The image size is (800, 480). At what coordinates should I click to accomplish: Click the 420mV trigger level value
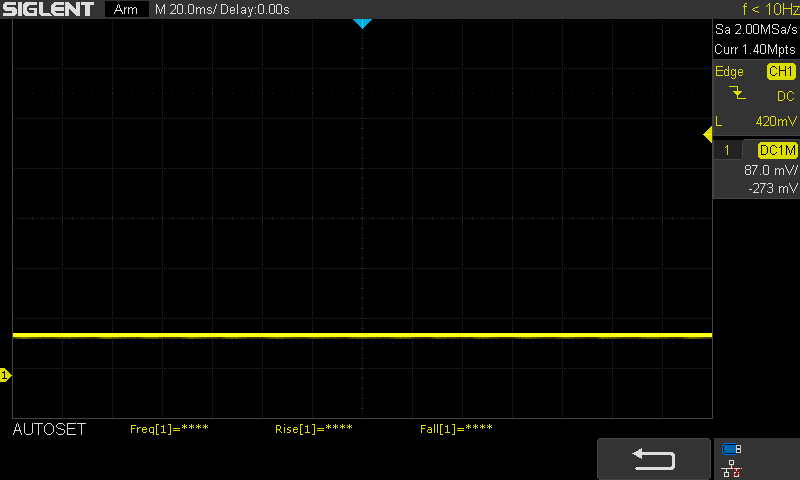tap(776, 121)
